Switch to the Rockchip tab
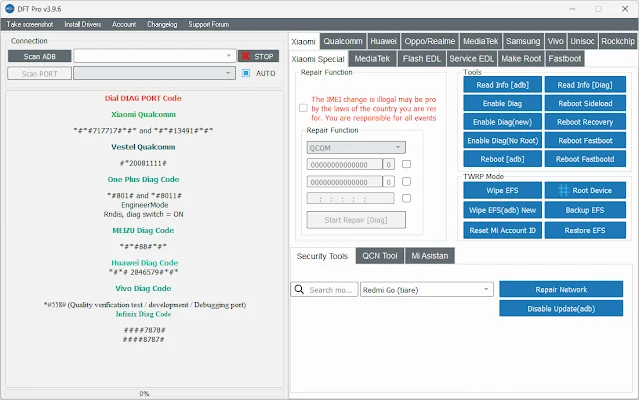This screenshot has width=639, height=400. click(x=618, y=41)
